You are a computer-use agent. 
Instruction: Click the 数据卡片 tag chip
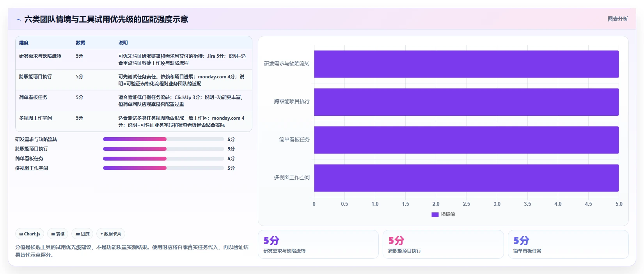tap(111, 234)
